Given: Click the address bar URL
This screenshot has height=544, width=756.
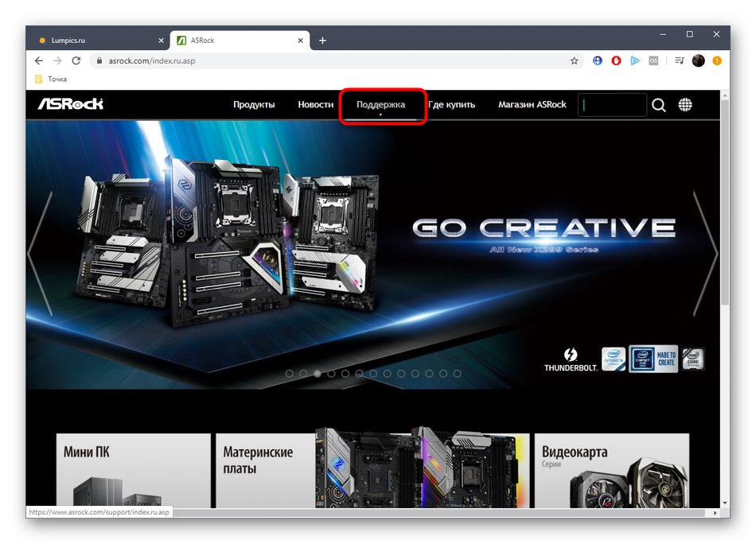Looking at the screenshot, I should [152, 60].
